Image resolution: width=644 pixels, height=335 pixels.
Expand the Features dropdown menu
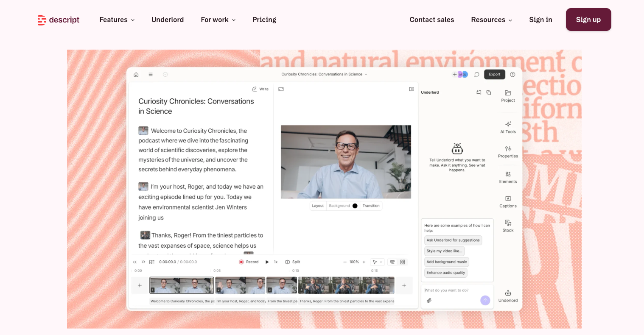[x=117, y=20]
